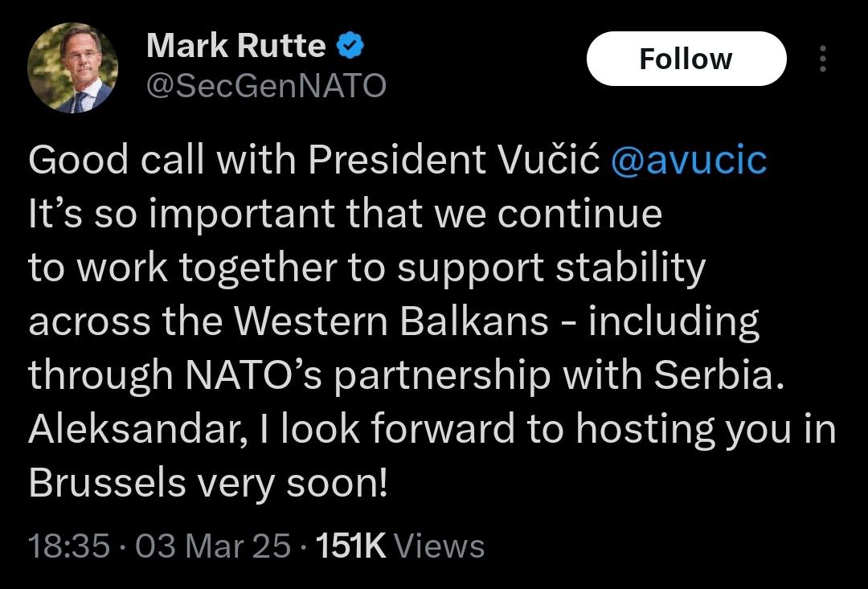868x589 pixels.
Task: Click the date 03 Mar 25
Action: (x=213, y=546)
